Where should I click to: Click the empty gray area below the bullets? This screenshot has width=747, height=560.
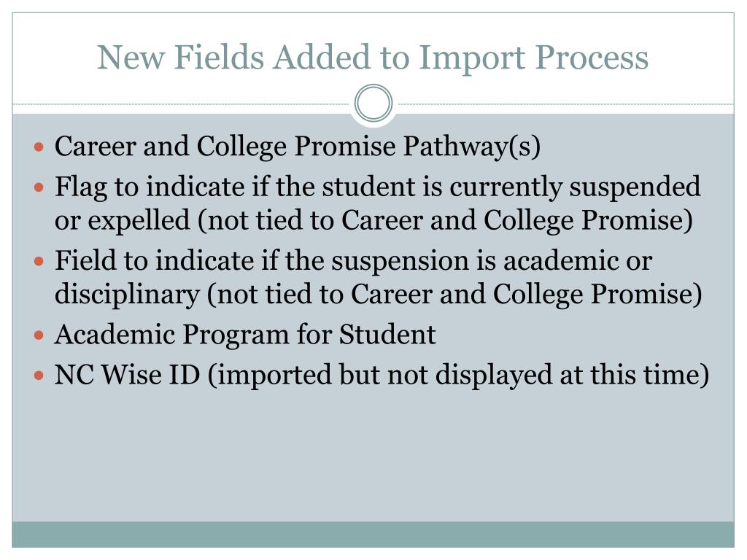[x=373, y=457]
